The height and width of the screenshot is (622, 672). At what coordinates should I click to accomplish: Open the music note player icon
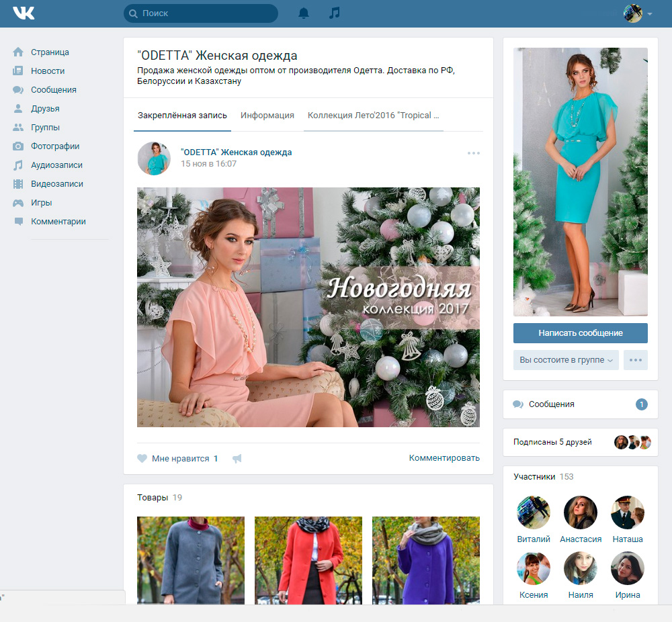[x=334, y=13]
